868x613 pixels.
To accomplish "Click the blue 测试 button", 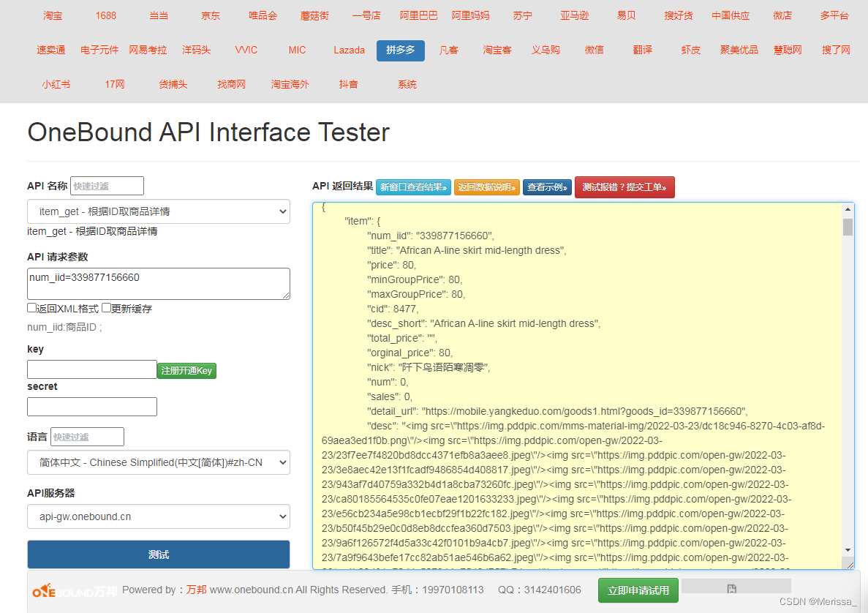I will click(x=159, y=554).
